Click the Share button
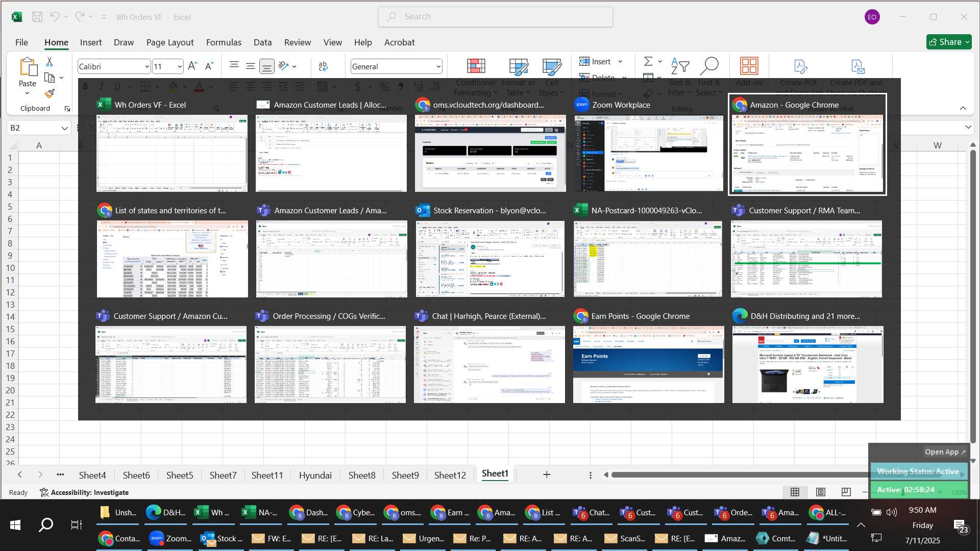The width and height of the screenshot is (980, 551). (949, 42)
